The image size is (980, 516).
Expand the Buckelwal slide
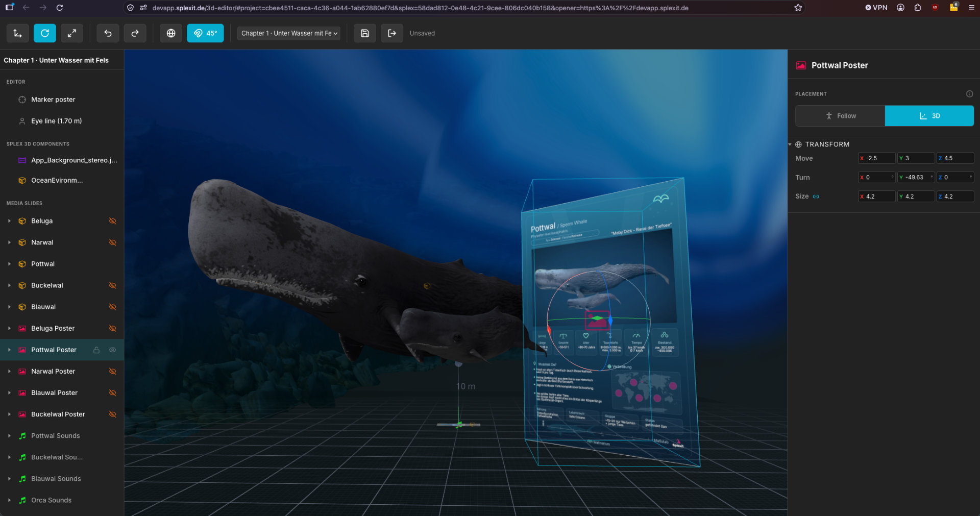pos(9,285)
